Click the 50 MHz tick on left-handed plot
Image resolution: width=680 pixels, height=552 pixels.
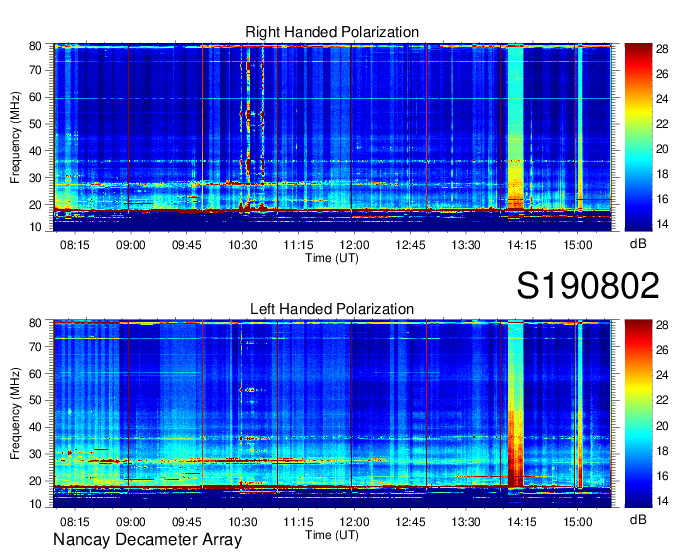35,400
